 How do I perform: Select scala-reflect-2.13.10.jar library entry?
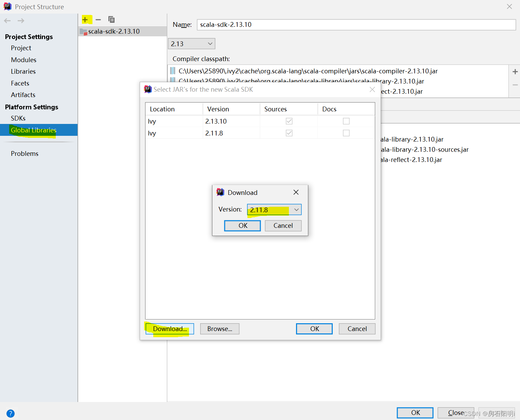411,160
